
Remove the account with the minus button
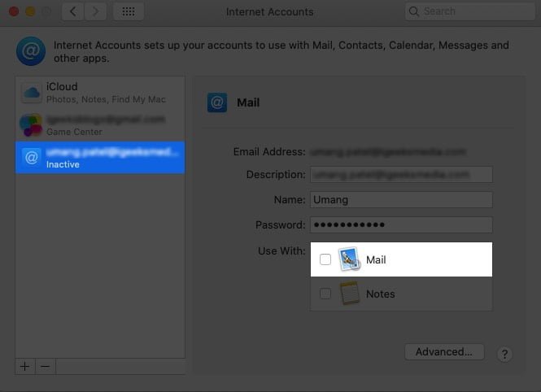(x=46, y=366)
